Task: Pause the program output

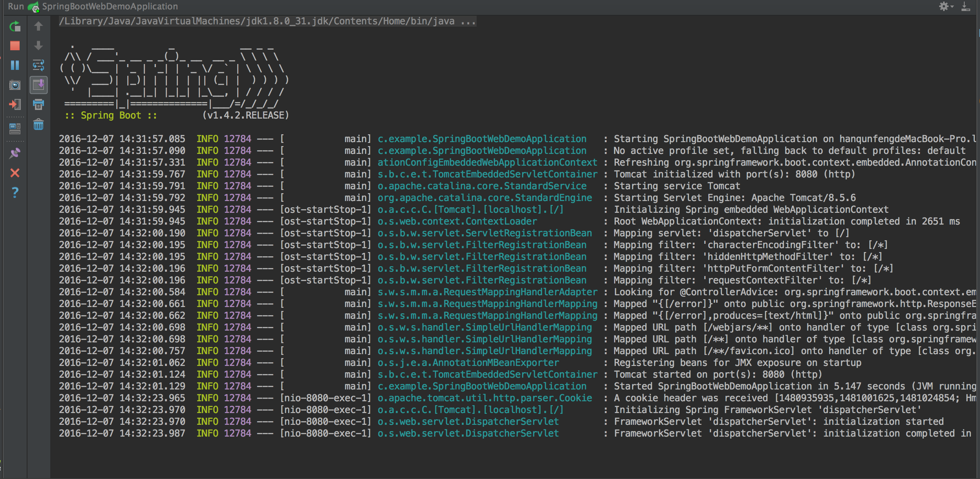Action: tap(15, 65)
